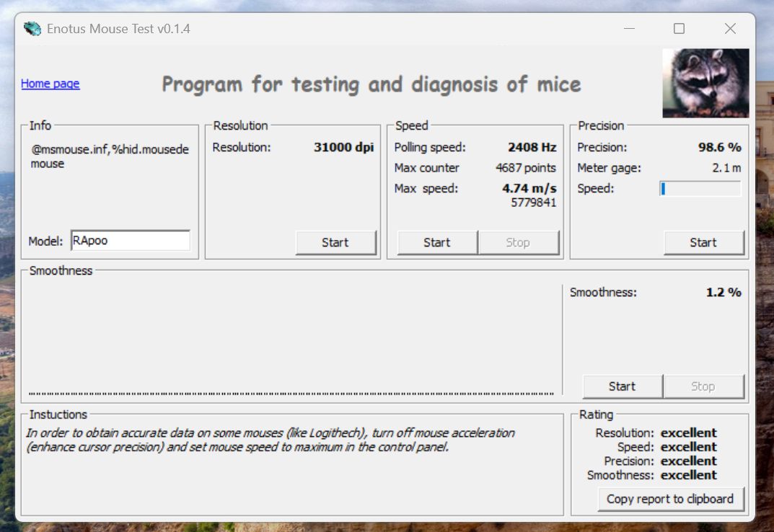
Task: Click the instructions text about mouse acceleration
Action: (x=270, y=440)
